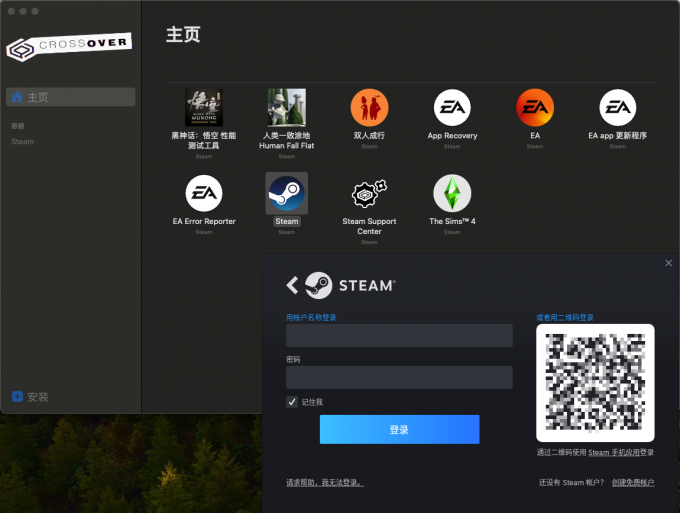This screenshot has height=513, width=680.
Task: Open Steam Support Center icon
Action: click(x=369, y=193)
